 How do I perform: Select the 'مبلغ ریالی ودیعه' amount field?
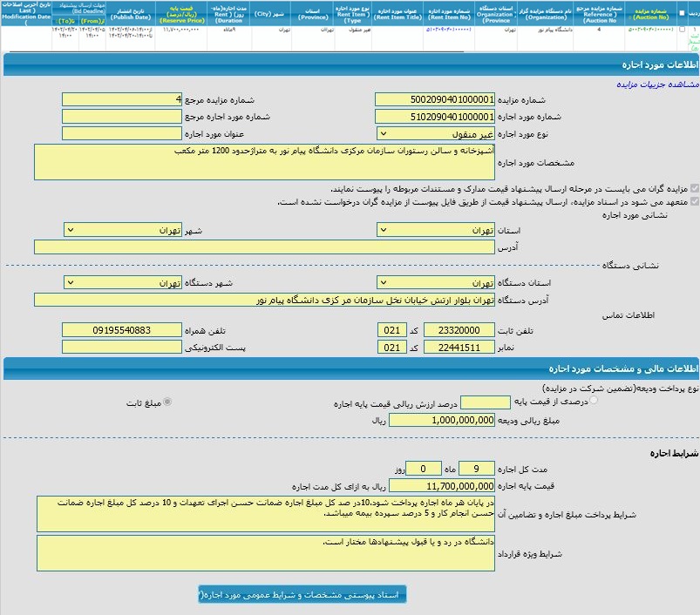(x=442, y=420)
